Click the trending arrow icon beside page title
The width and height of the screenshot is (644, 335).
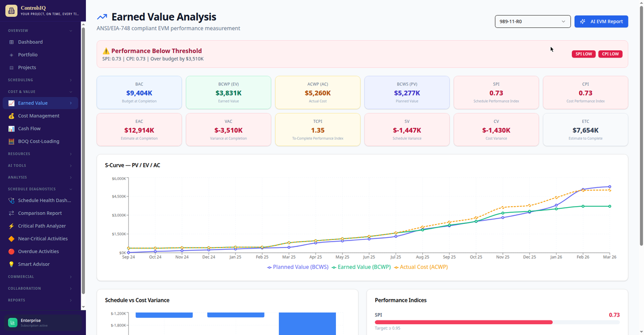point(102,17)
